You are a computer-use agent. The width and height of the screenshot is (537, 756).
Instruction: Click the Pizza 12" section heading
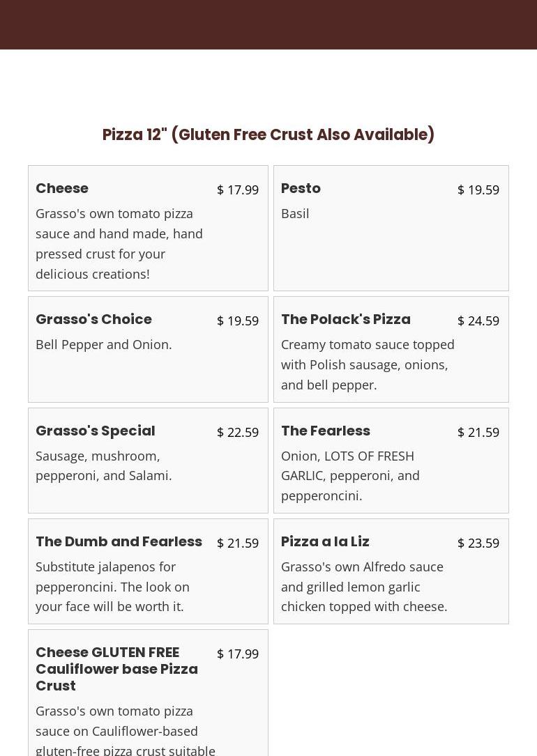(x=268, y=134)
